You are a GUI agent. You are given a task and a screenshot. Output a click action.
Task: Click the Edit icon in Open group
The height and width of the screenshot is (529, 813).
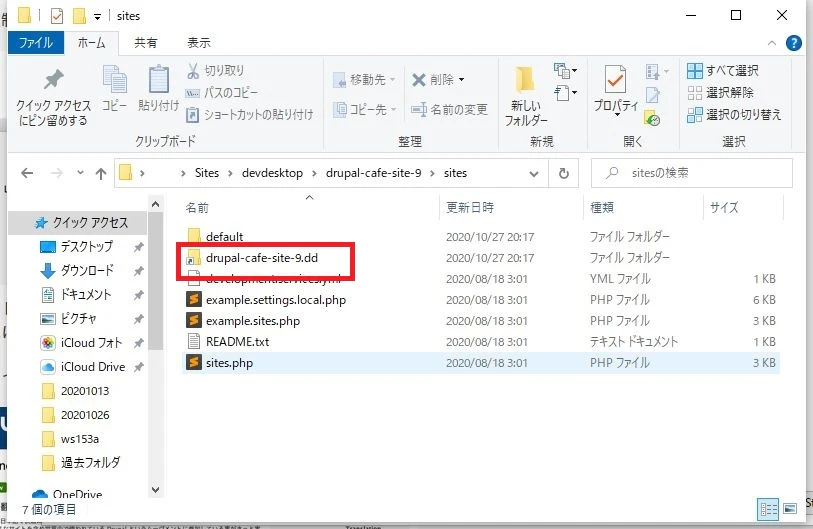coord(653,95)
